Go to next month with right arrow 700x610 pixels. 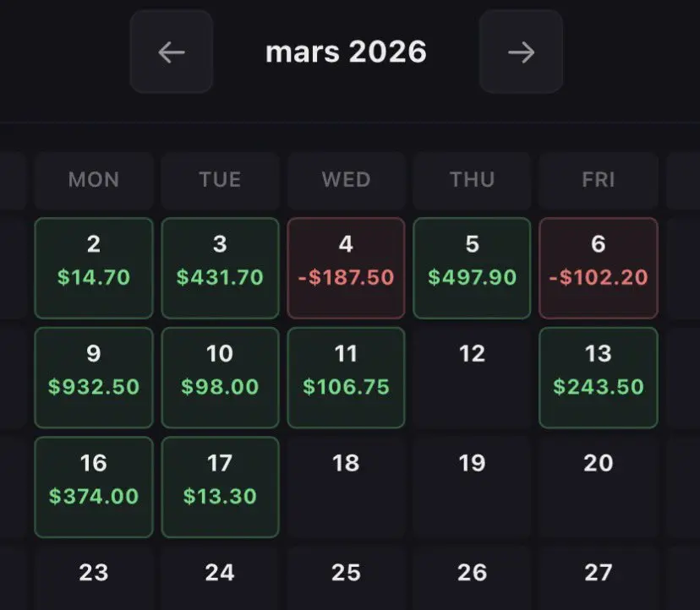[x=521, y=52]
